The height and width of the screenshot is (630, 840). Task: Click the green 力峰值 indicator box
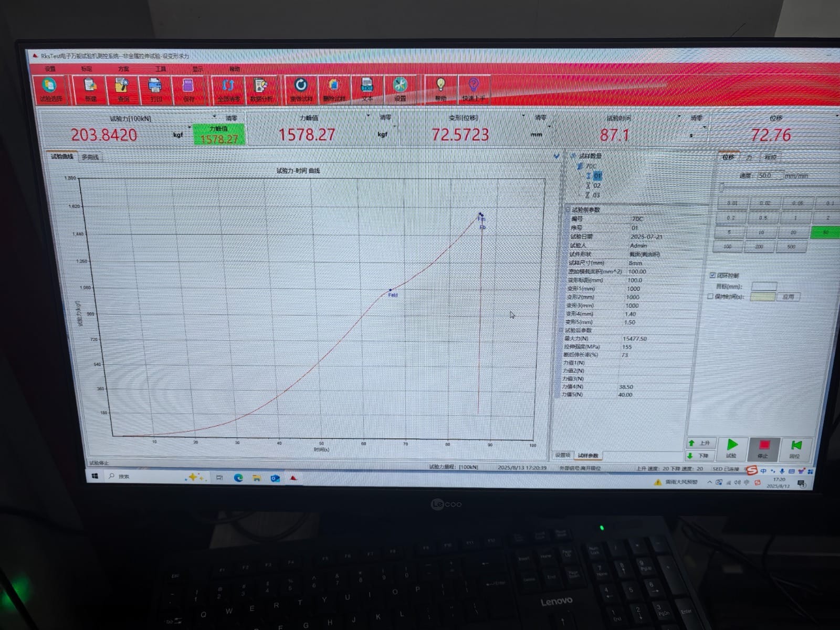[218, 134]
